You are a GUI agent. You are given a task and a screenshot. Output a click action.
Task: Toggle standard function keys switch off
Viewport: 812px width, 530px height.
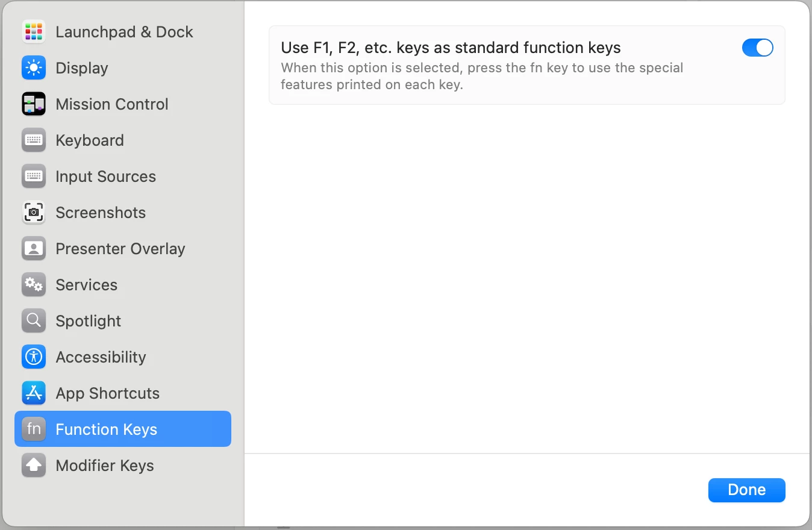757,48
